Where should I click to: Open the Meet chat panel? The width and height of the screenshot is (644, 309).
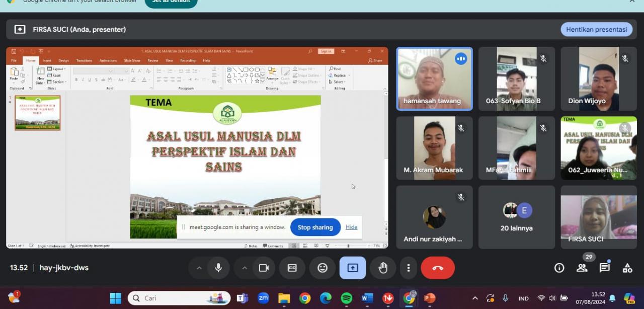(x=604, y=268)
